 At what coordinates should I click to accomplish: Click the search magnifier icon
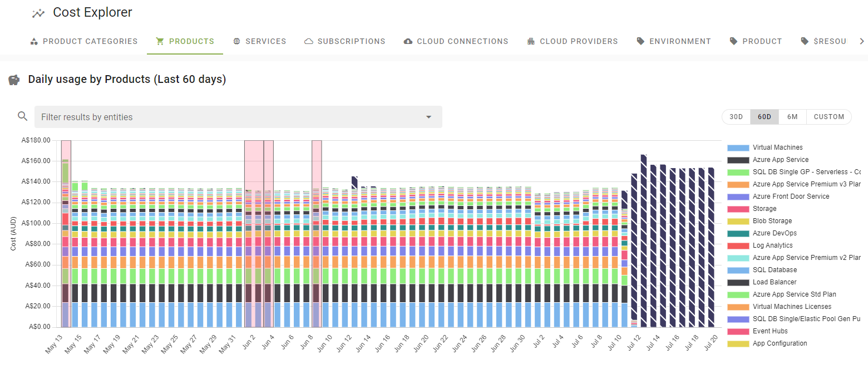click(23, 116)
